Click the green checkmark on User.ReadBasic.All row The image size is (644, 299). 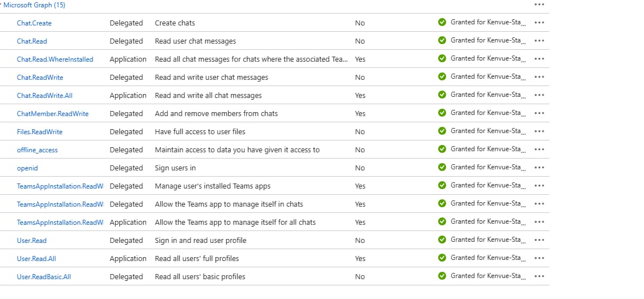point(442,276)
